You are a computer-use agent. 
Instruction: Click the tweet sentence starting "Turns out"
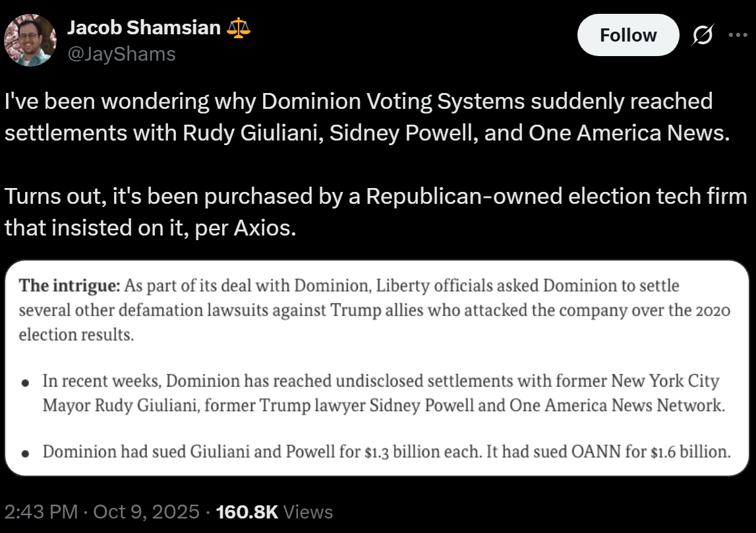pos(376,197)
